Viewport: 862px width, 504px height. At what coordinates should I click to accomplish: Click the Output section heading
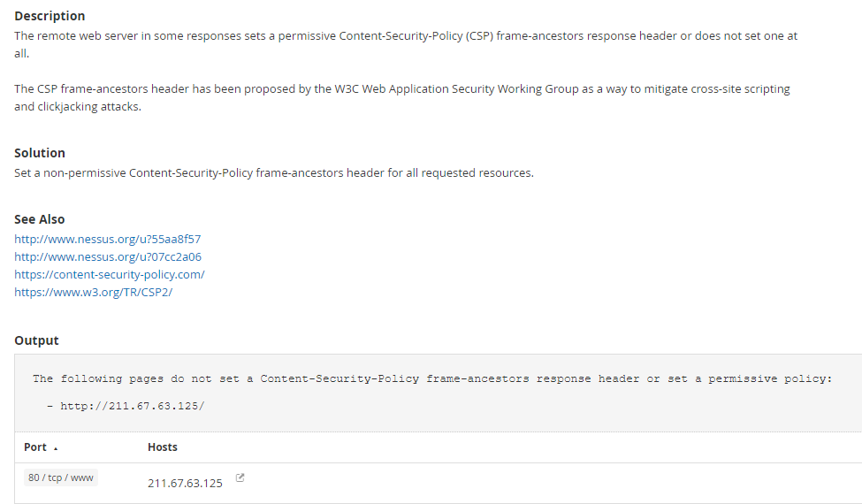click(x=36, y=340)
